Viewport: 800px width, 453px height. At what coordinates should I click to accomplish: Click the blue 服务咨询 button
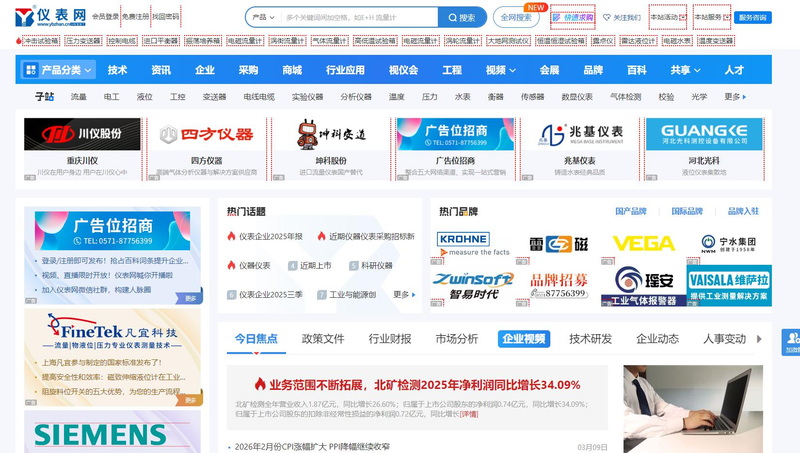pyautogui.click(x=753, y=17)
